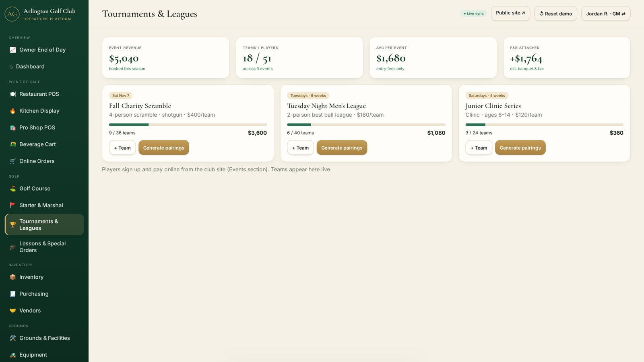Click the +$1,764 F&B attached value
The height and width of the screenshot is (362, 644).
click(x=526, y=59)
